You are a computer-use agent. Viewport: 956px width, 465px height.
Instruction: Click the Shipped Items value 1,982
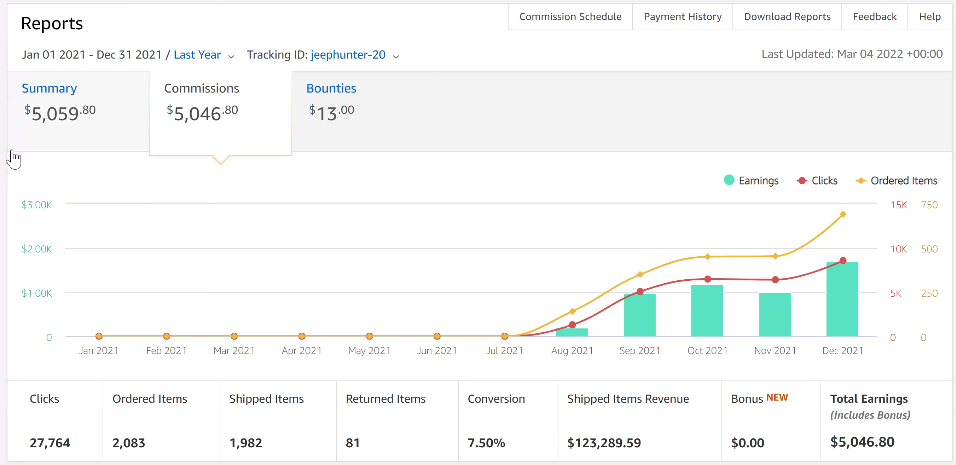tap(246, 442)
